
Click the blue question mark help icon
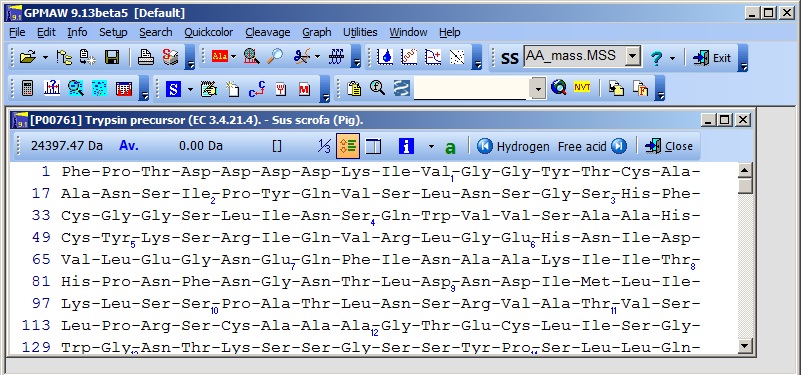[656, 58]
